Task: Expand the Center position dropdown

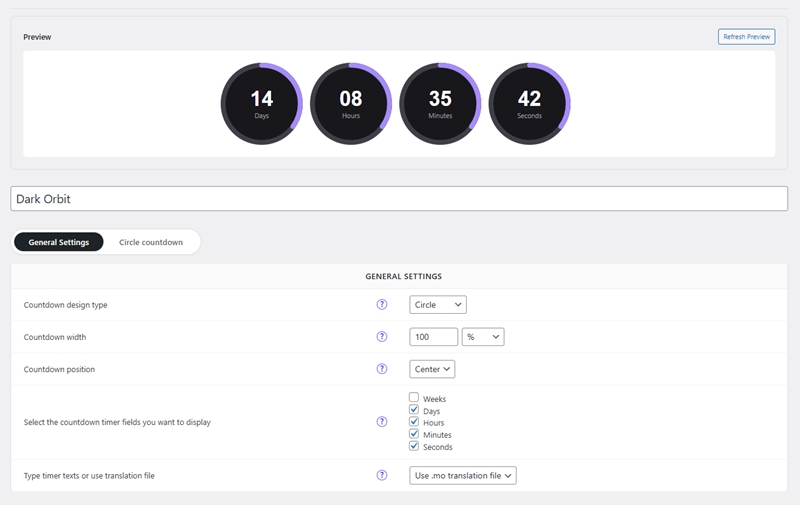Action: coord(432,369)
